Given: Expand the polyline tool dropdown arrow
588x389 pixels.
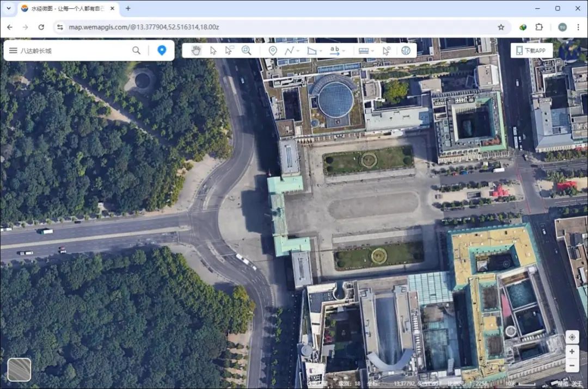Looking at the screenshot, I should (298, 51).
